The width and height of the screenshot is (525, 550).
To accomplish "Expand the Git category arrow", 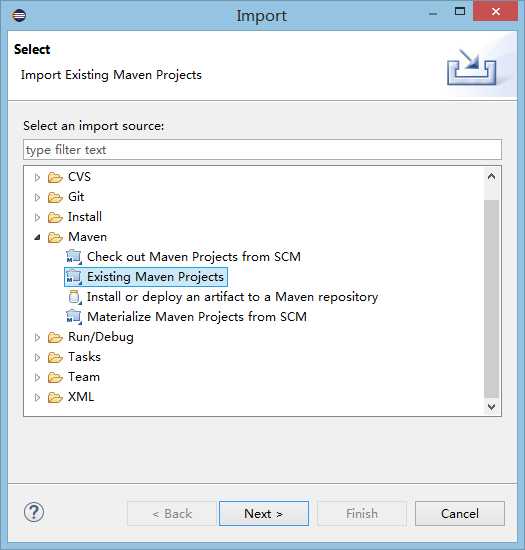I will [37, 197].
